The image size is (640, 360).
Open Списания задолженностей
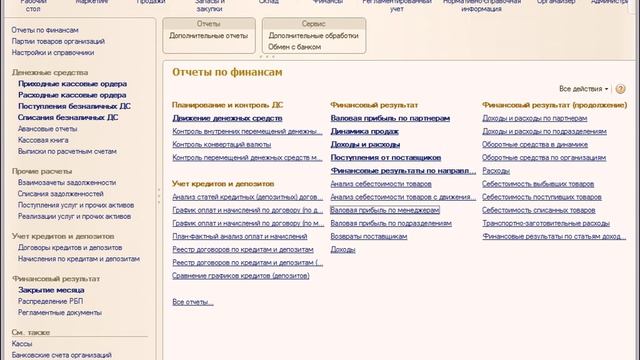pyautogui.click(x=60, y=193)
